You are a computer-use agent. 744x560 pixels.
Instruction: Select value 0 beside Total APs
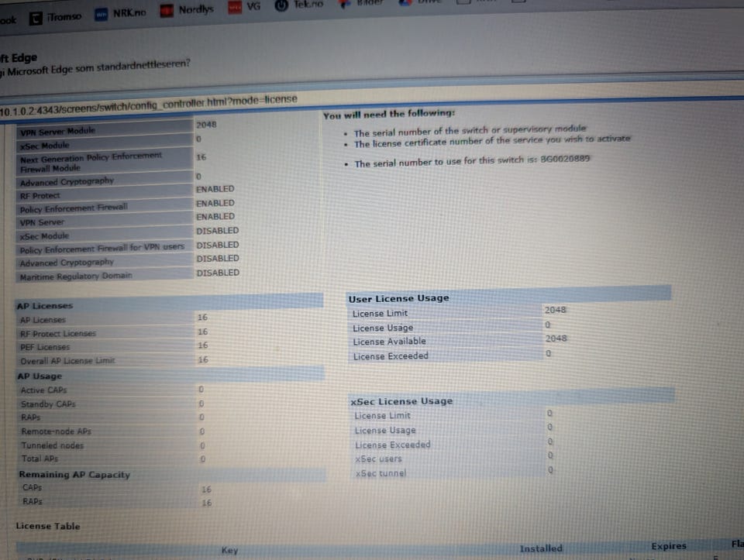[x=202, y=459]
